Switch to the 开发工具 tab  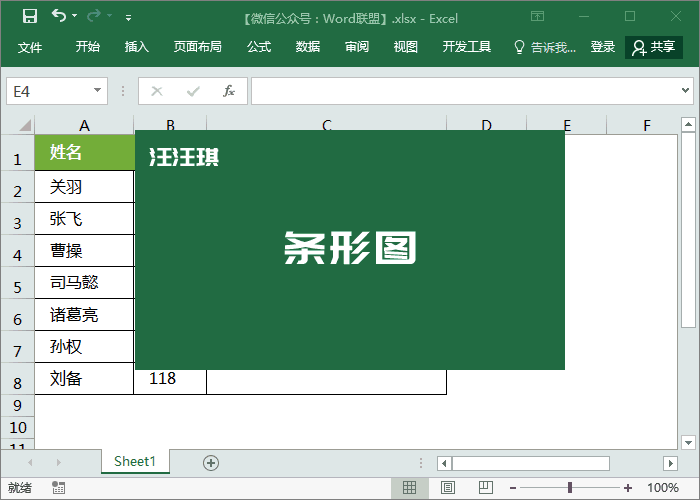pyautogui.click(x=467, y=46)
